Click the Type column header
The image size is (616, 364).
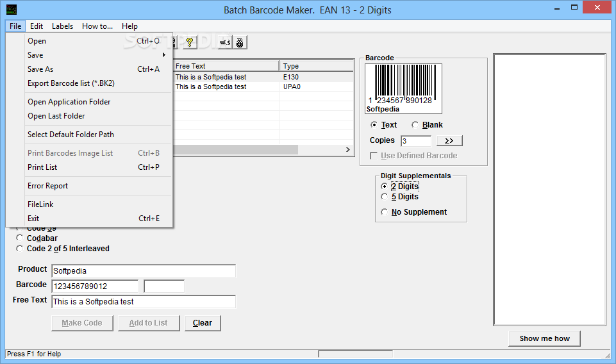[316, 66]
